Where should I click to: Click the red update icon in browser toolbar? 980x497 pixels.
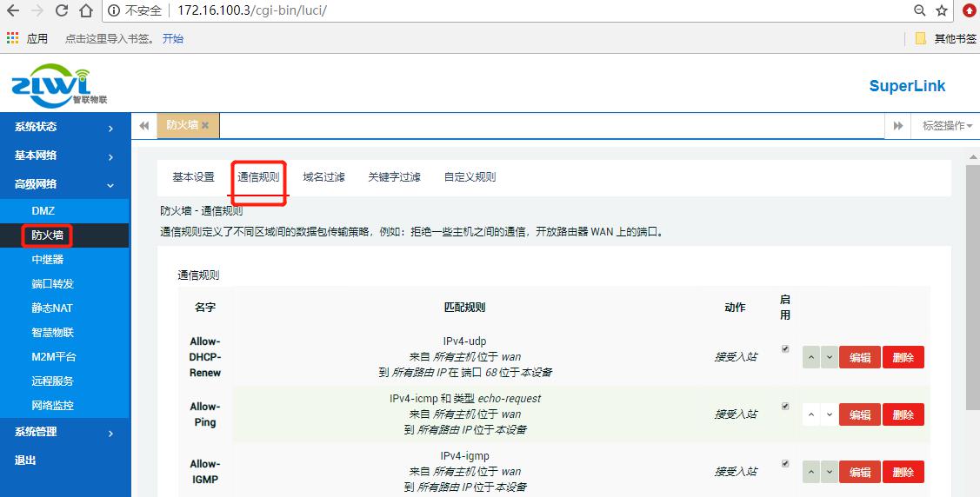(x=969, y=10)
